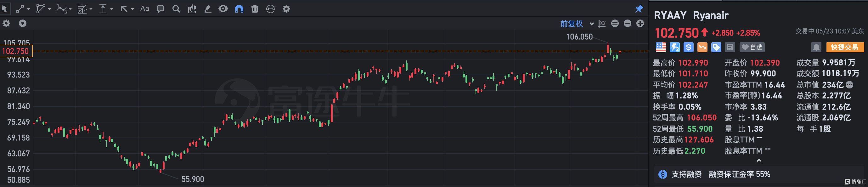Select the arrow marker tool
The image size is (868, 187).
(x=124, y=9)
